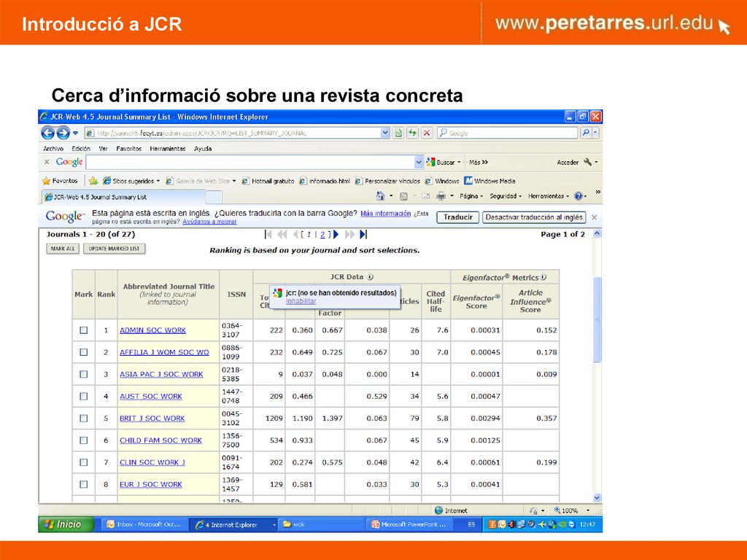This screenshot has height=560, width=747.
Task: Mark the EUR J SOC WORK checkbox
Action: coord(84,484)
